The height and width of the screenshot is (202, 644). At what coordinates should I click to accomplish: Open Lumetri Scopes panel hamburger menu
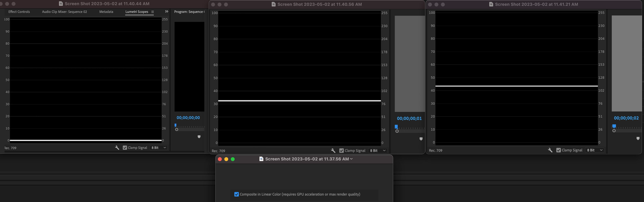coord(152,12)
